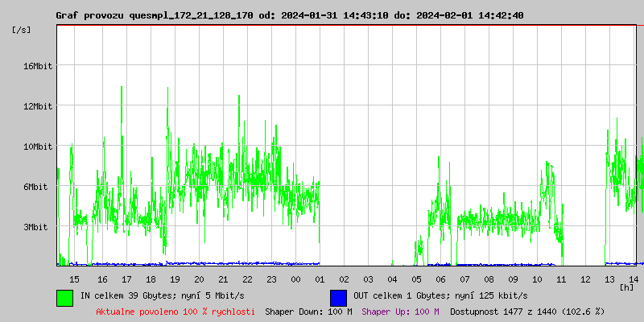Select hour 06 on the x-axis

(x=440, y=279)
